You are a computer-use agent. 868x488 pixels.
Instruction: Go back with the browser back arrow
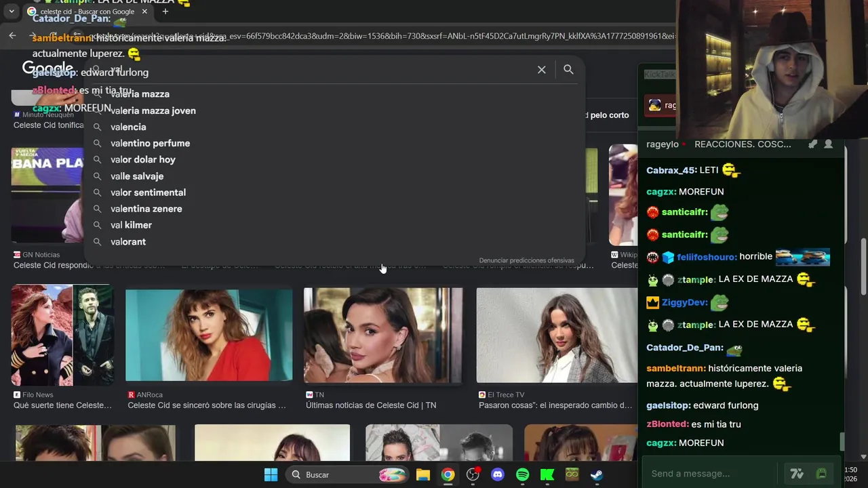pyautogui.click(x=12, y=35)
